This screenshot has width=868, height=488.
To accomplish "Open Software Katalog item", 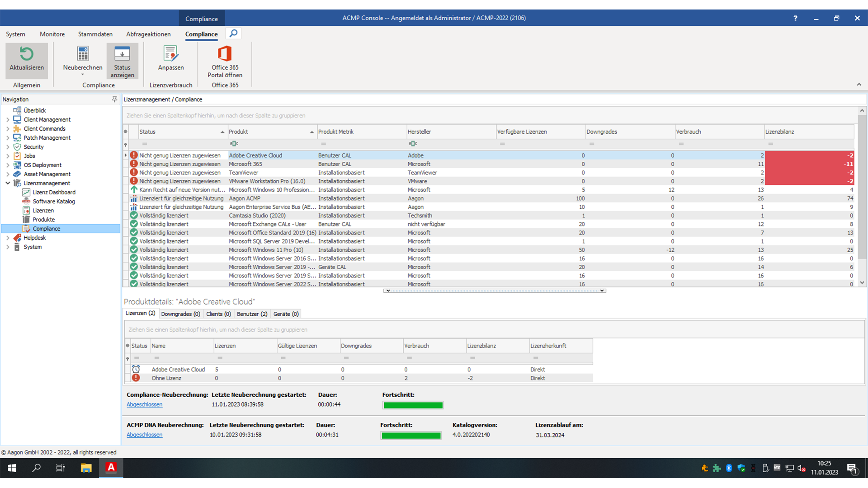I will pyautogui.click(x=54, y=202).
